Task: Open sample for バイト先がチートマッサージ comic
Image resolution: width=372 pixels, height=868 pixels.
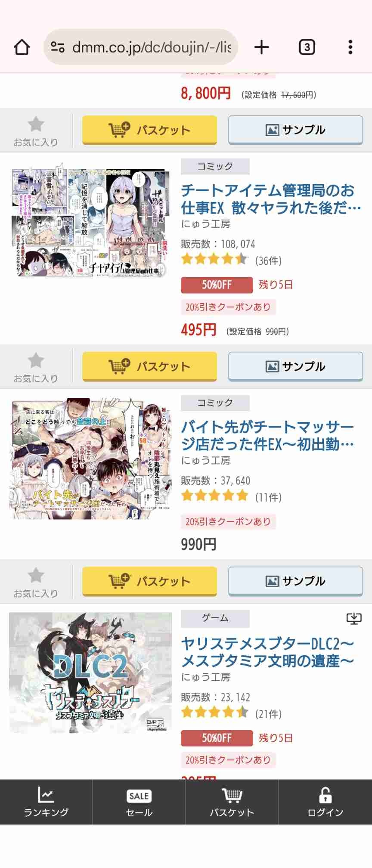Action: [295, 581]
